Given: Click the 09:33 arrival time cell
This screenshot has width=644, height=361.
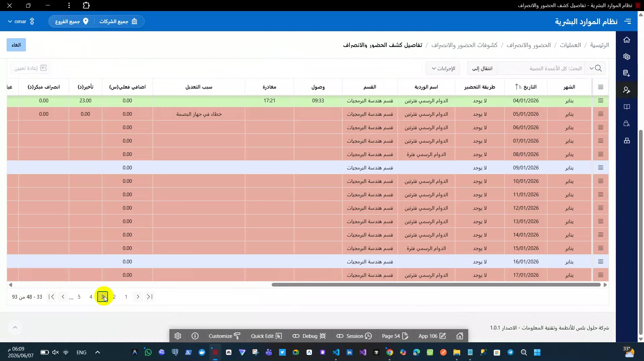Looking at the screenshot, I should (x=318, y=101).
